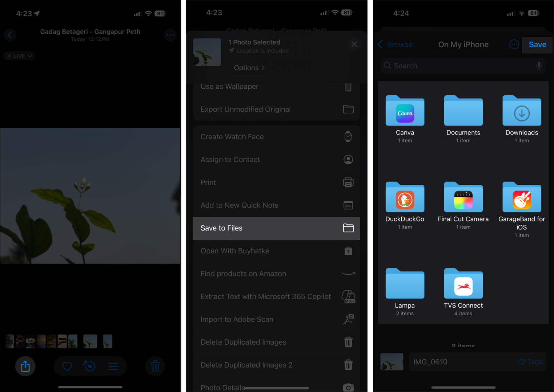Image resolution: width=554 pixels, height=392 pixels.
Task: Open the Options disclosure in share sheet
Action: click(249, 67)
